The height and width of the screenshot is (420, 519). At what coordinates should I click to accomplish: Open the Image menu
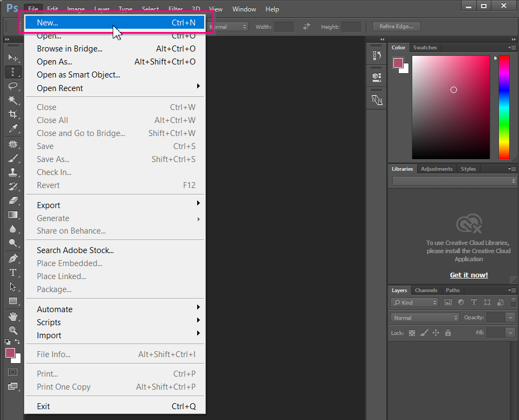76,9
